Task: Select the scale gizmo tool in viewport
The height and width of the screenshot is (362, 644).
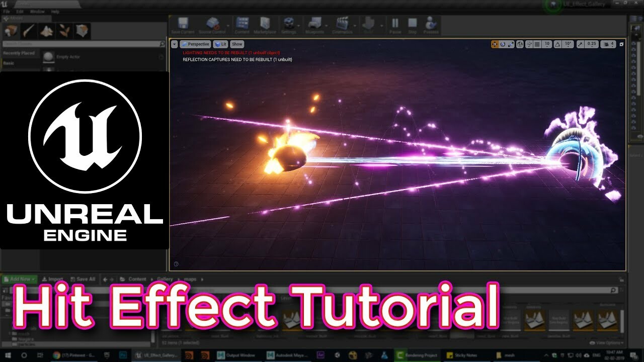Action: [x=511, y=44]
